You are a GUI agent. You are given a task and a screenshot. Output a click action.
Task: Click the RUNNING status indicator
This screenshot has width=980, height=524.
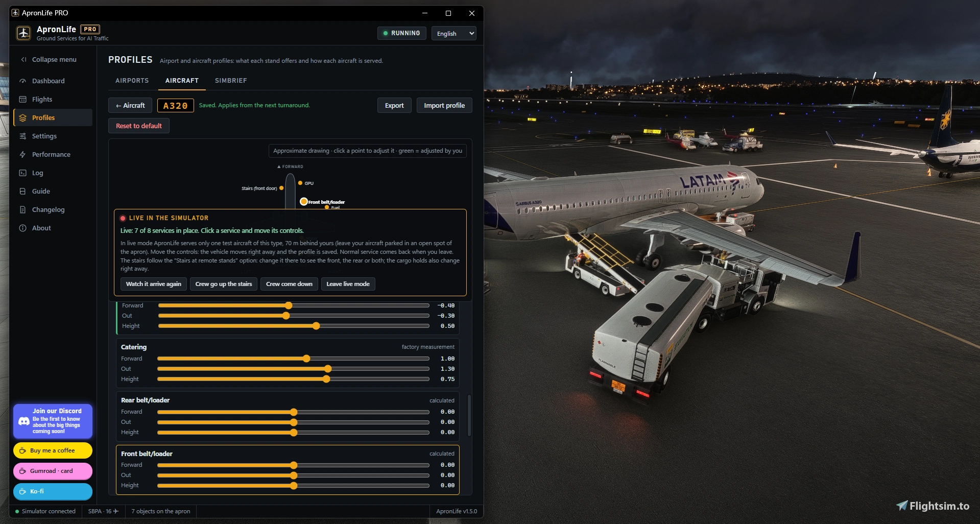coord(402,33)
